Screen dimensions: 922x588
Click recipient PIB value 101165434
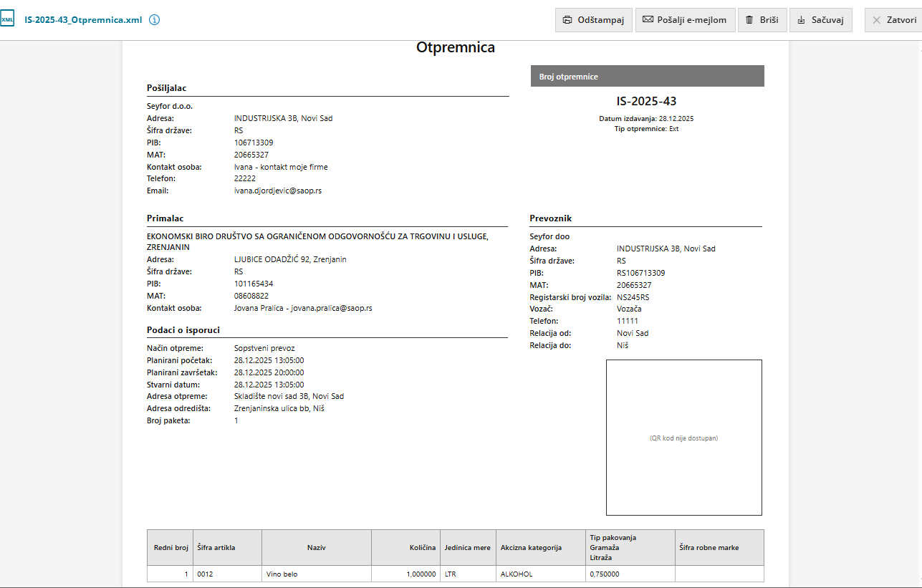click(254, 284)
